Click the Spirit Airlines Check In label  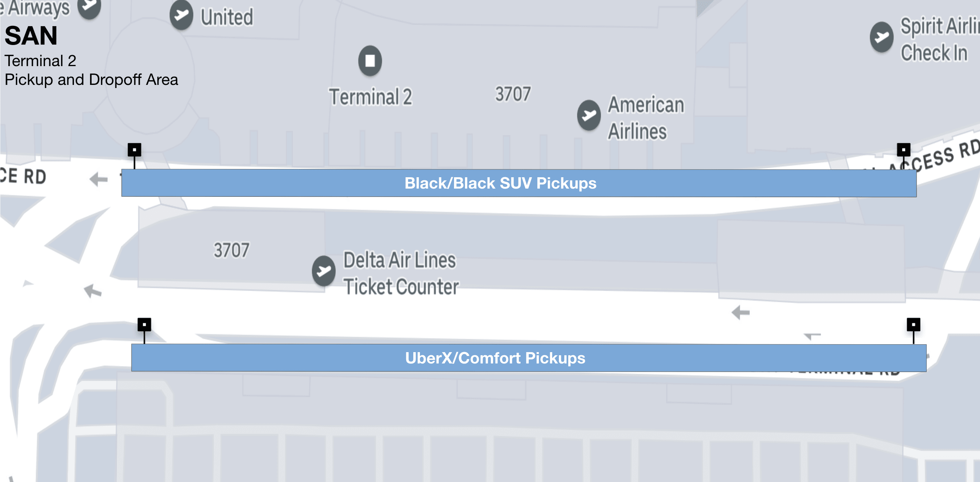(x=940, y=40)
